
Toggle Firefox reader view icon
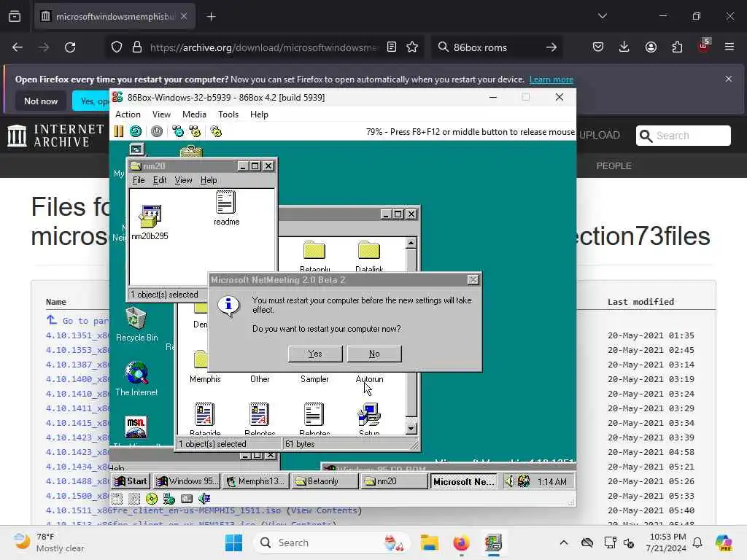(x=392, y=47)
